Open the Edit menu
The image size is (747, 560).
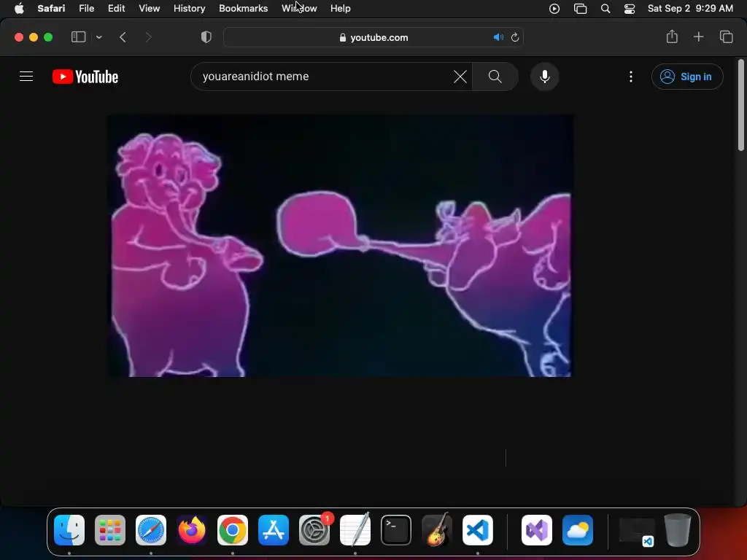coord(116,9)
